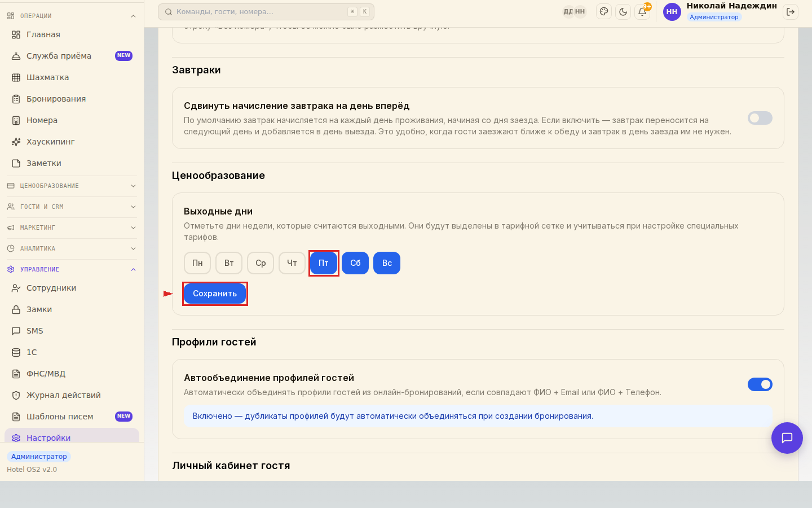Click the Заметки note icon
The height and width of the screenshot is (508, 812).
(x=16, y=163)
